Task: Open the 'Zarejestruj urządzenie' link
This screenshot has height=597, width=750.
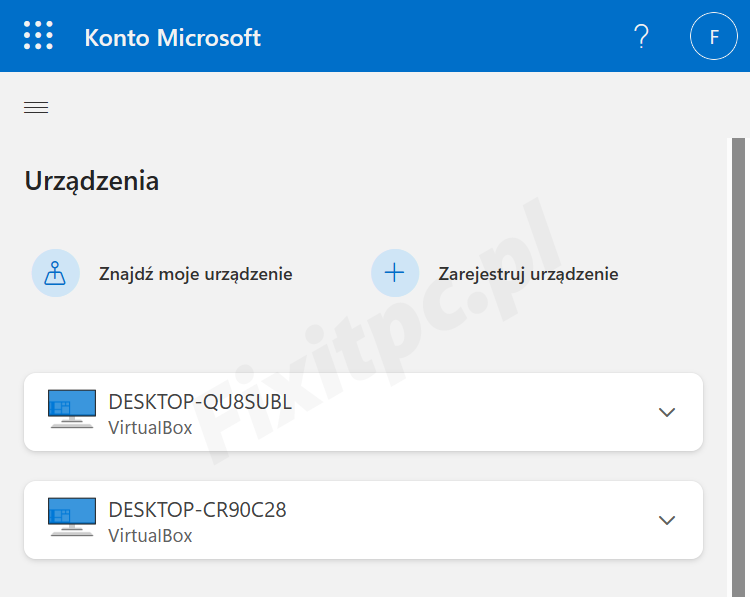Action: point(528,274)
